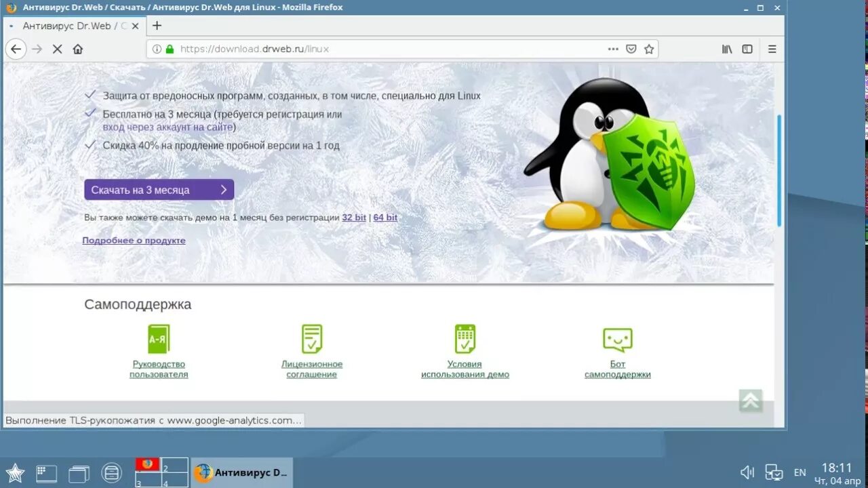
Task: Open the Firefox hamburger menu
Action: pyautogui.click(x=772, y=49)
